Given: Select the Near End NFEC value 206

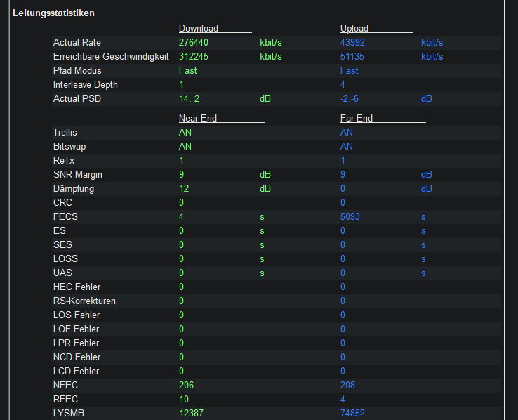Looking at the screenshot, I should pos(186,386).
